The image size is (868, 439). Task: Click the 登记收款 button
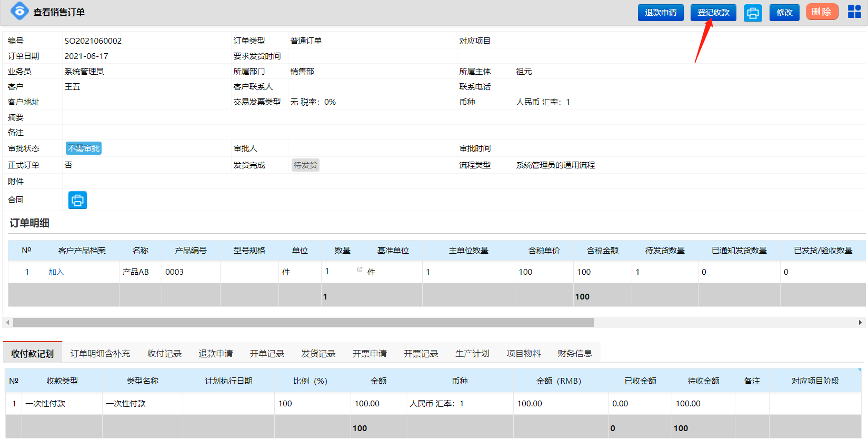click(713, 13)
